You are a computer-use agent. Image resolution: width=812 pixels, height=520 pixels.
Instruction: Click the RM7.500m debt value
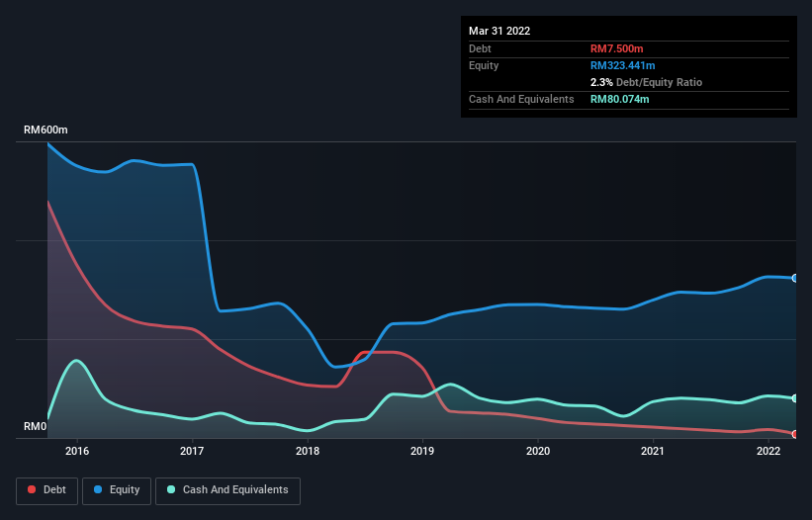[x=617, y=48]
